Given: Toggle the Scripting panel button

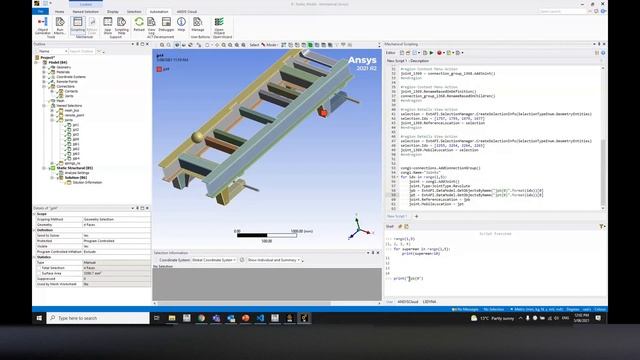Looking at the screenshot, I should tap(78, 24).
